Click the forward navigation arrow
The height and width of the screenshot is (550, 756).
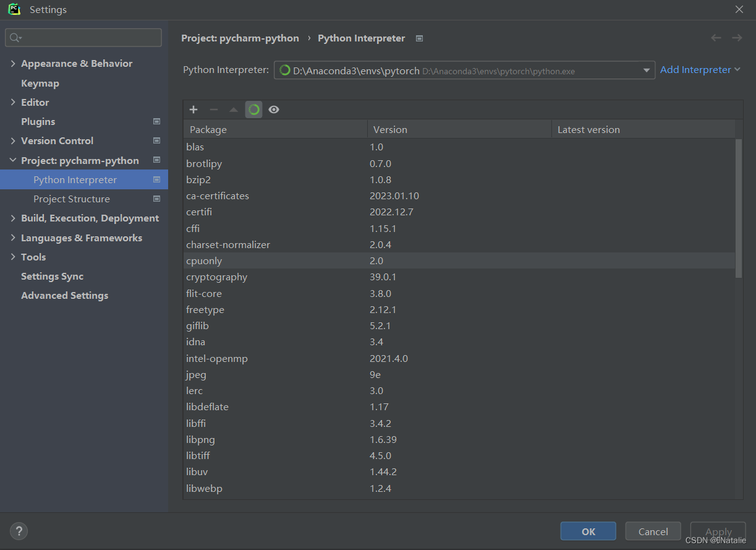point(737,38)
